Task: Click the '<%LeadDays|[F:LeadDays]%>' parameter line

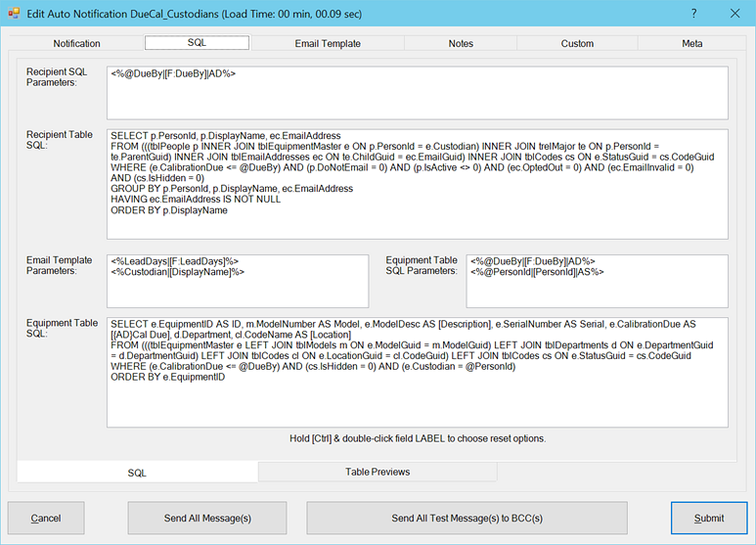Action: [x=174, y=261]
